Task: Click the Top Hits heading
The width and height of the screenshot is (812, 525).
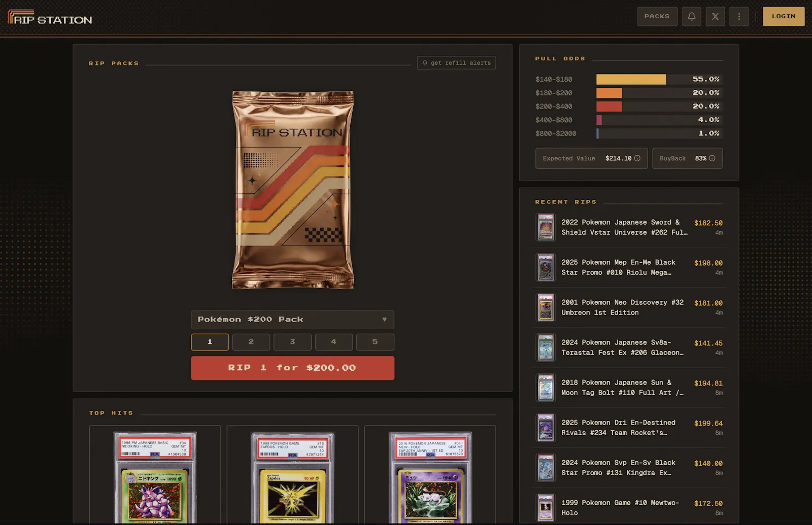Action: click(111, 413)
